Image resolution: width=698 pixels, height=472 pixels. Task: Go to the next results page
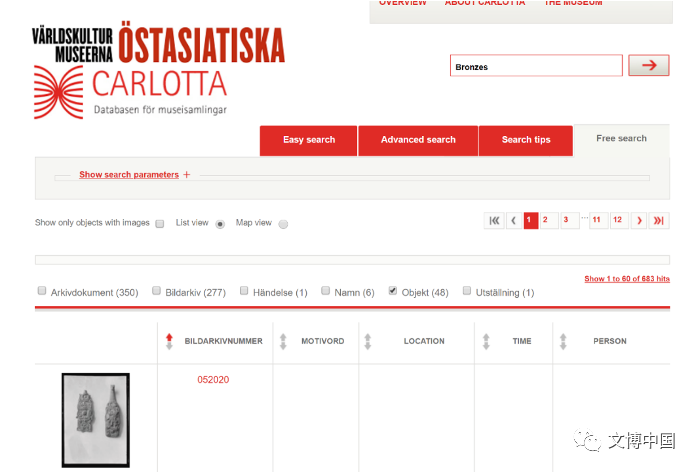(x=639, y=220)
